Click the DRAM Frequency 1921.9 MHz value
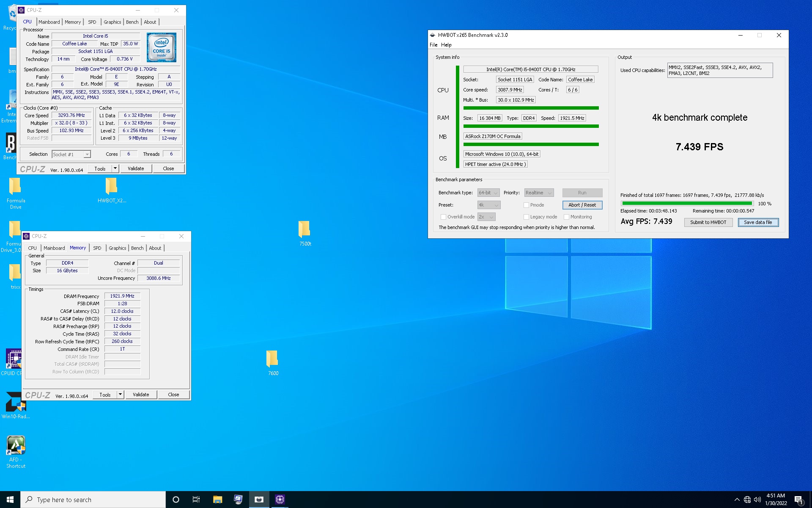The width and height of the screenshot is (812, 508). pyautogui.click(x=122, y=296)
